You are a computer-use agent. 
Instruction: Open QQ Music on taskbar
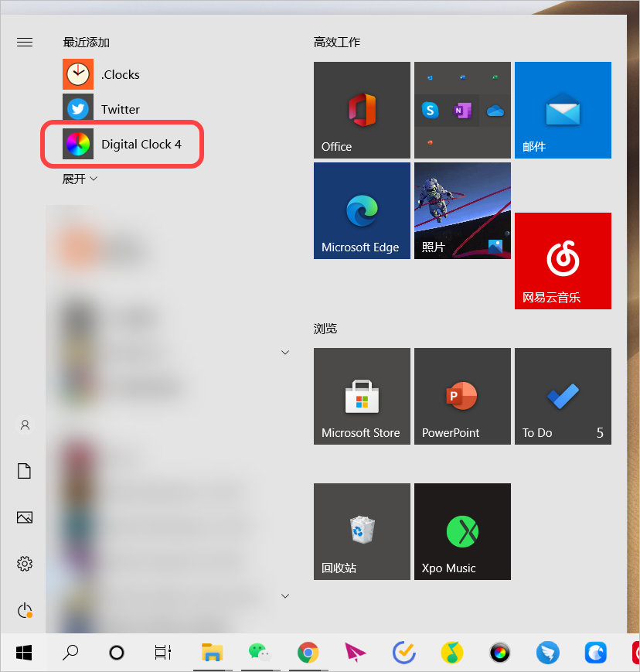(452, 653)
